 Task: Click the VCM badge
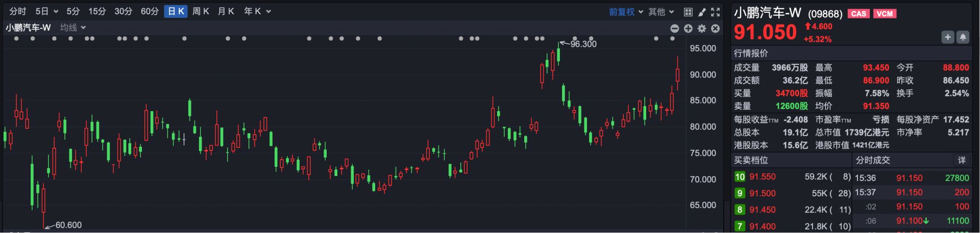pyautogui.click(x=885, y=14)
